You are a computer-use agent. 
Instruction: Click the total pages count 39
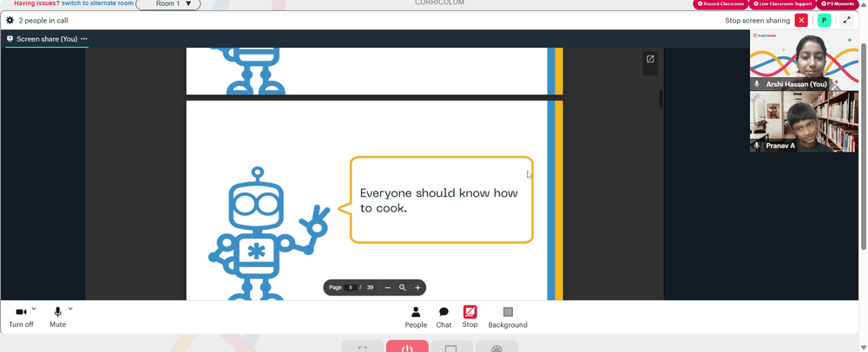click(x=370, y=288)
